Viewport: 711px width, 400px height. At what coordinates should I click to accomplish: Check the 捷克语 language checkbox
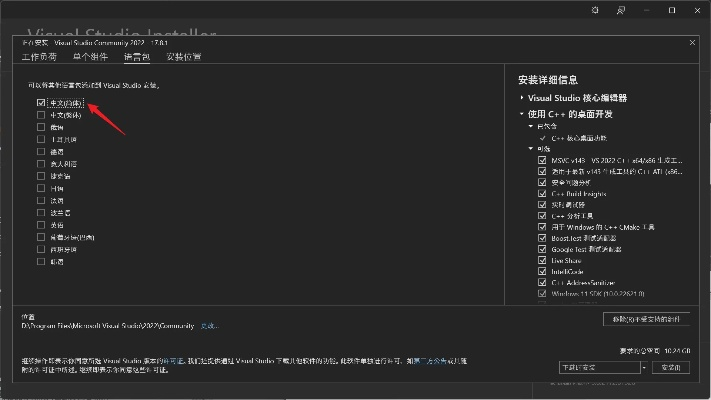(x=41, y=176)
